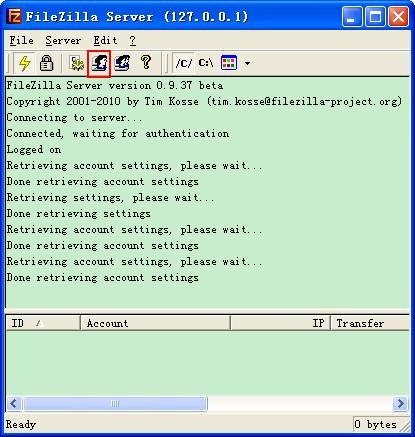
Task: Click the colored grid sort-order icon
Action: point(229,63)
